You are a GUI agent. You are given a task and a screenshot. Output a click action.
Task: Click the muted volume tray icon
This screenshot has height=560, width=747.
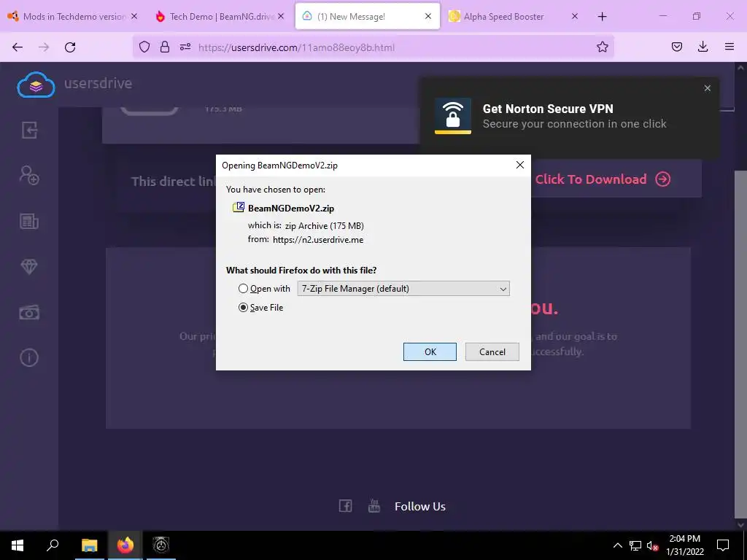[652, 545]
